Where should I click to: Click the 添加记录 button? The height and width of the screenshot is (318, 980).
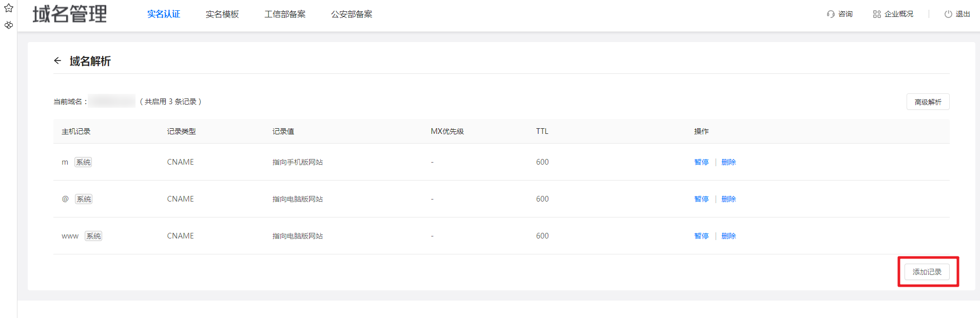click(927, 272)
